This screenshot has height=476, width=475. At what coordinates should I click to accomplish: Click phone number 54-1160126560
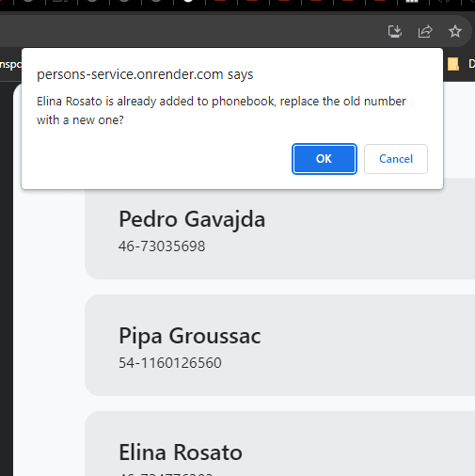(170, 363)
